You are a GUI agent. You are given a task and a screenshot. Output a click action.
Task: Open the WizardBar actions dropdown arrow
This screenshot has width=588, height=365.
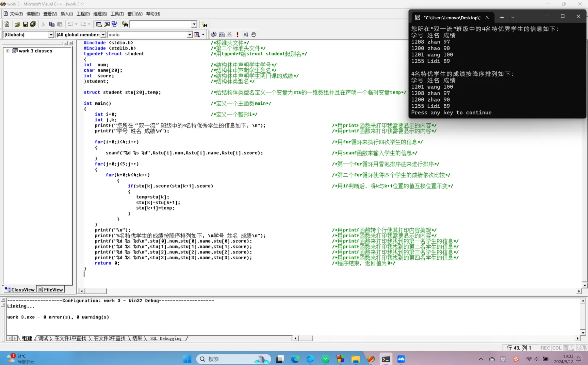(203, 34)
